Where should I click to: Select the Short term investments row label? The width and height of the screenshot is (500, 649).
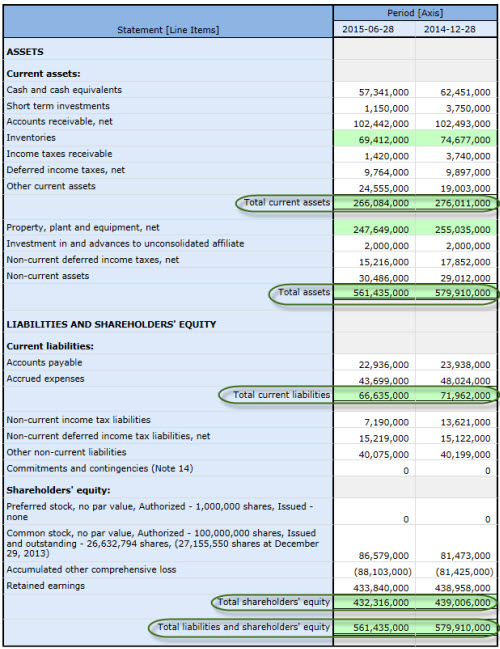pos(58,106)
